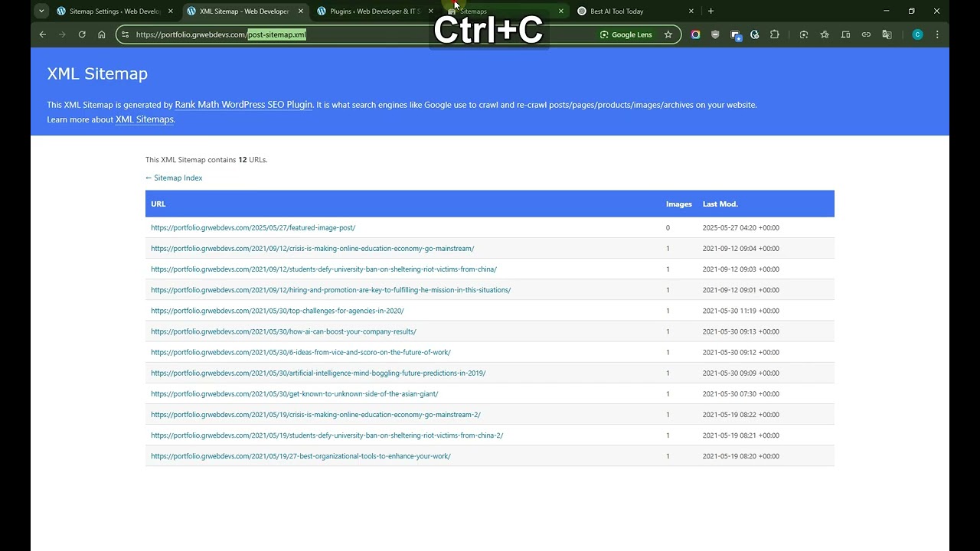
Task: Go back to Sitemap Index
Action: point(174,178)
